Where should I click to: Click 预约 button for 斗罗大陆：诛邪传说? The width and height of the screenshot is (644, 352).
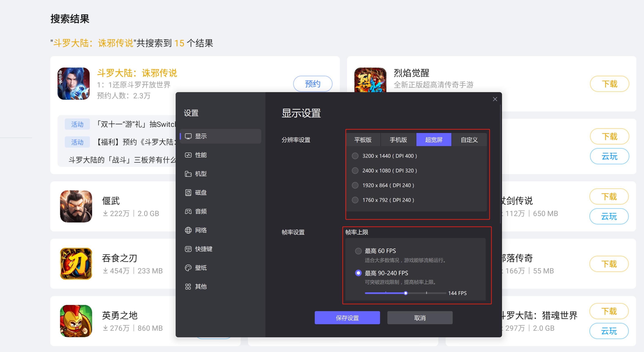click(x=313, y=84)
